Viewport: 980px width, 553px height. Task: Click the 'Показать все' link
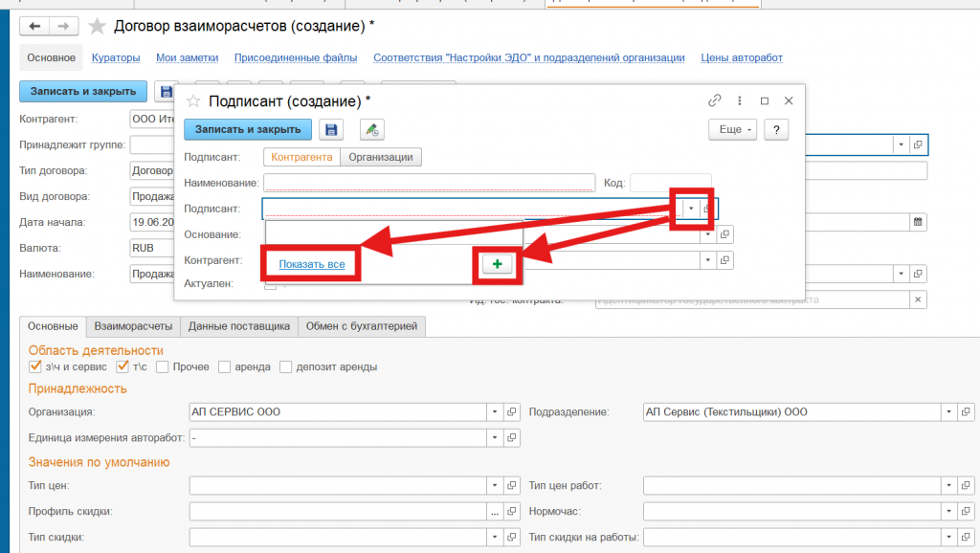pos(312,264)
